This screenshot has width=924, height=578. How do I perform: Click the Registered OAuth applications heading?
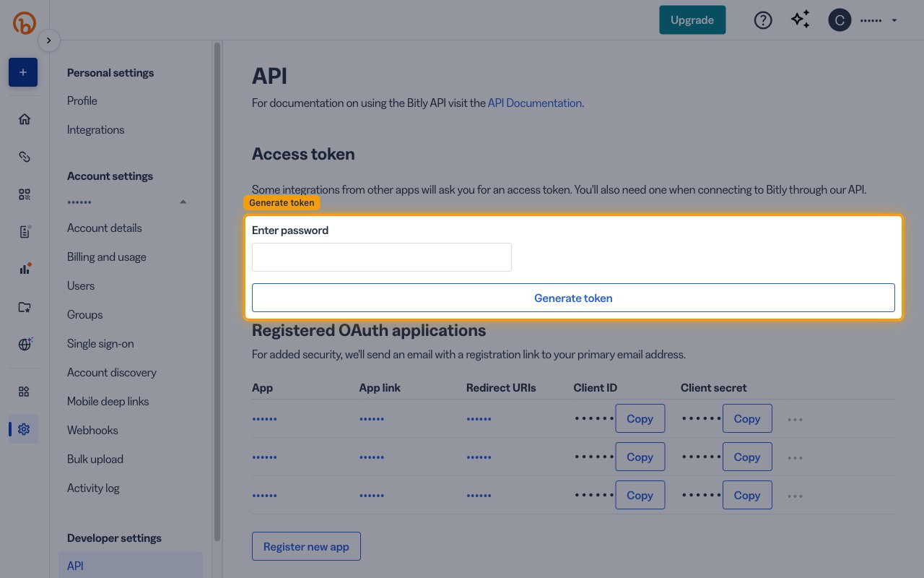point(369,330)
